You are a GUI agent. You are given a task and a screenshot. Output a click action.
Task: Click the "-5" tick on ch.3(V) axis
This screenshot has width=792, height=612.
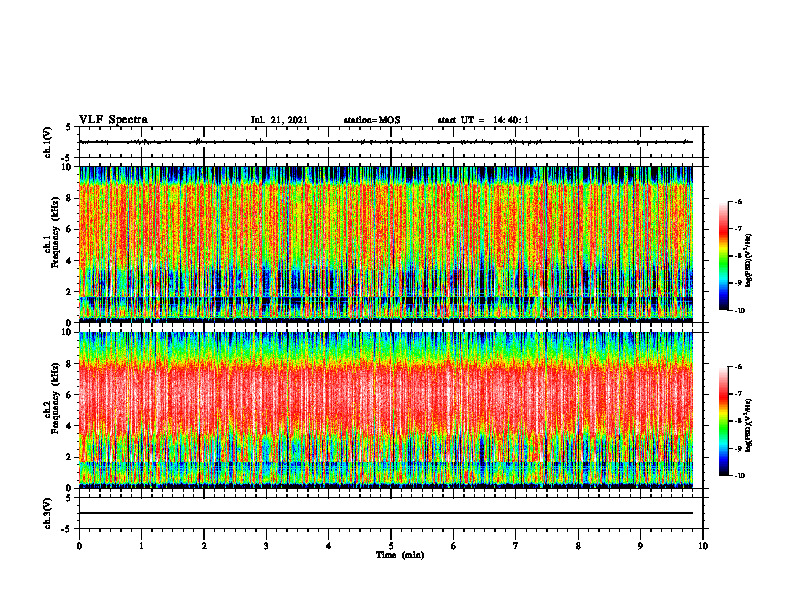[x=68, y=529]
